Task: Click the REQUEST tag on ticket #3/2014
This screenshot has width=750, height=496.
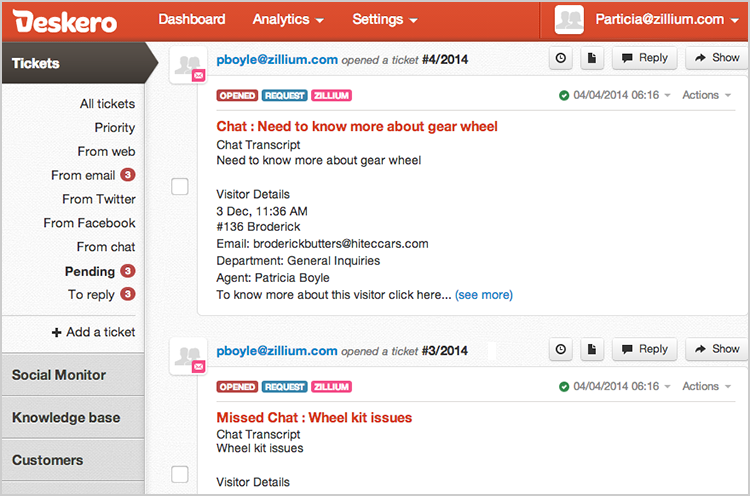Action: pyautogui.click(x=285, y=386)
